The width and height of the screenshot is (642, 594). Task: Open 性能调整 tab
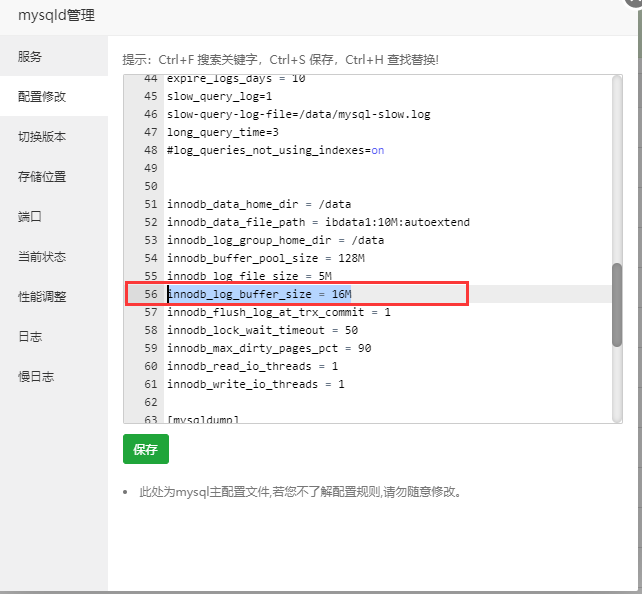point(42,297)
